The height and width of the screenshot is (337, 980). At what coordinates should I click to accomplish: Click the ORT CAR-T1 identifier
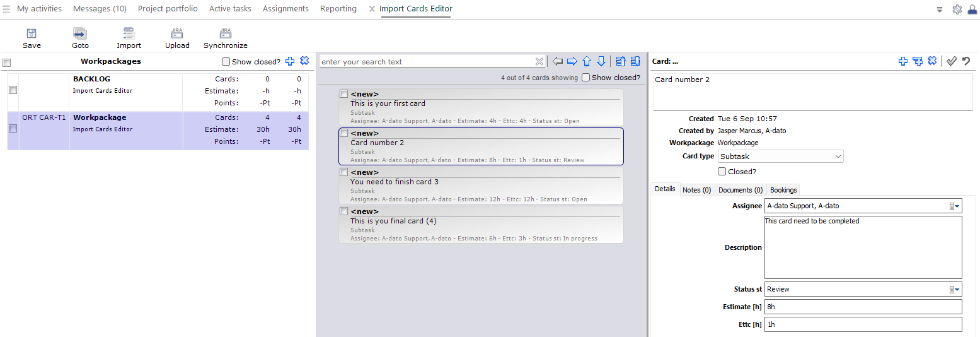coord(44,117)
